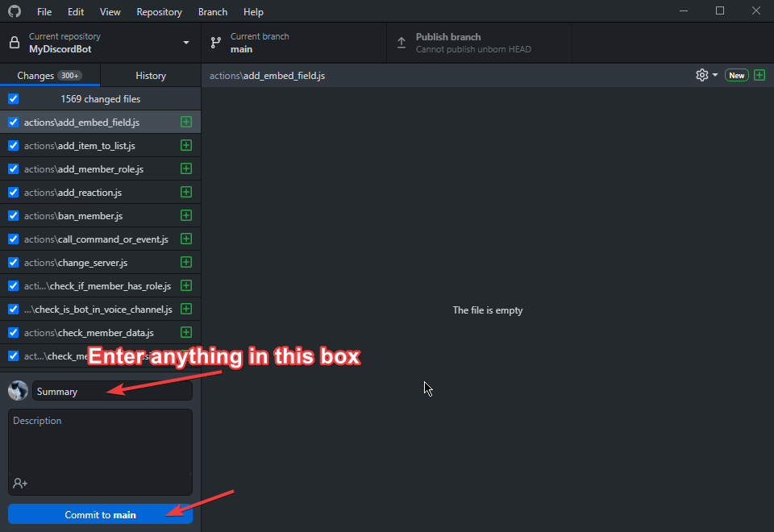Open the Current branch main dropdown
Image resolution: width=774 pixels, height=532 pixels.
point(293,43)
